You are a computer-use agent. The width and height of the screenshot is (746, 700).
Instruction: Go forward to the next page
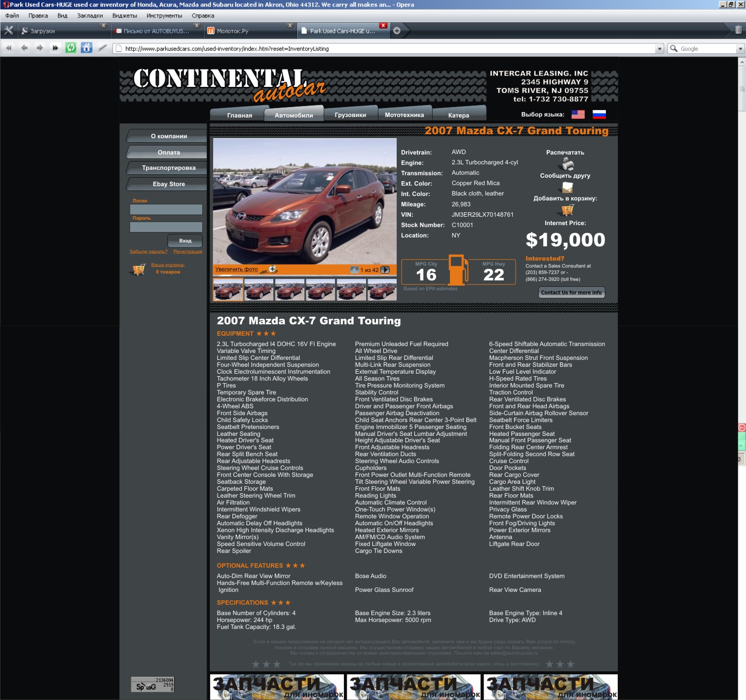(x=39, y=48)
